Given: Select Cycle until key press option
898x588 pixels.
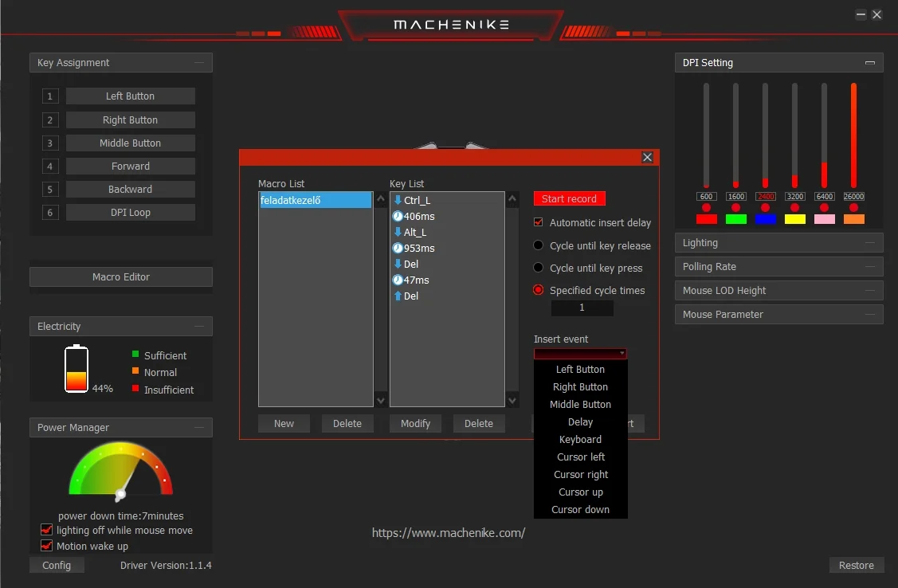Looking at the screenshot, I should [x=539, y=268].
